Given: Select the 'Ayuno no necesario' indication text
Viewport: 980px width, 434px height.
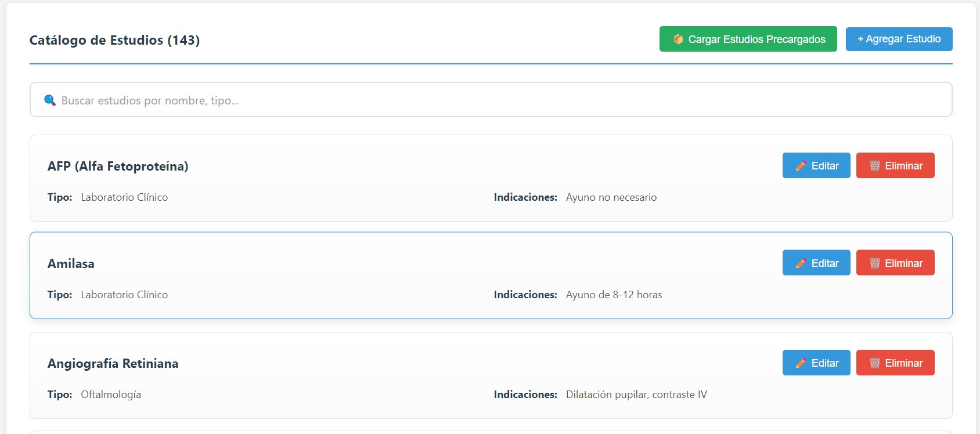Looking at the screenshot, I should coord(611,197).
